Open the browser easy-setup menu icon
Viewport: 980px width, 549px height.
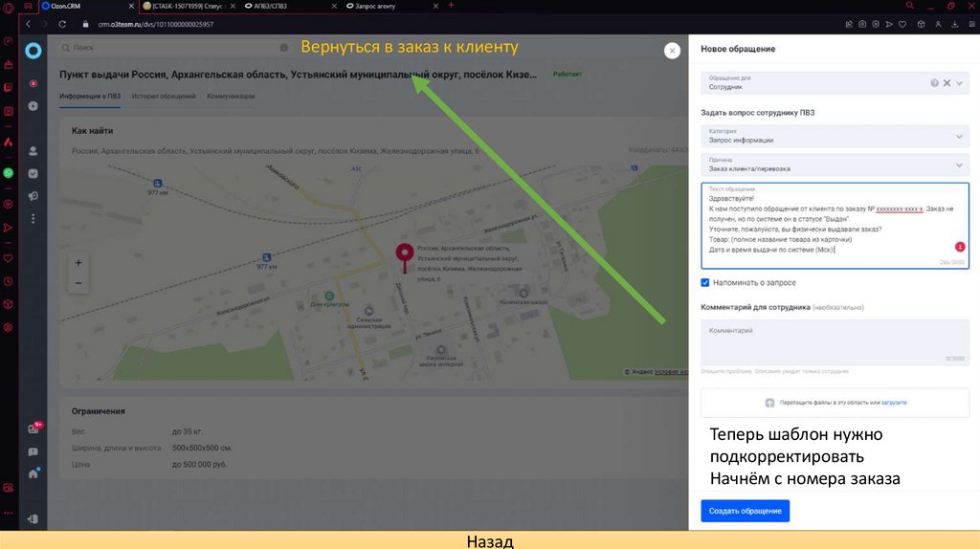click(x=972, y=24)
